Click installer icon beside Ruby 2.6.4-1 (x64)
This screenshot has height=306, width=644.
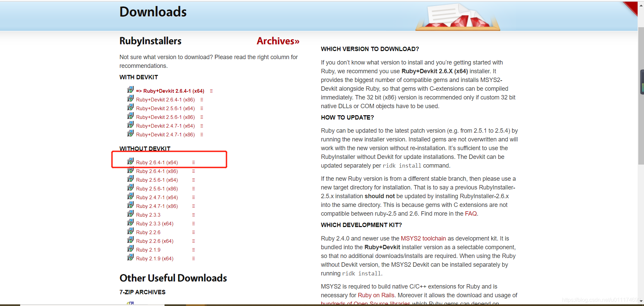(130, 161)
